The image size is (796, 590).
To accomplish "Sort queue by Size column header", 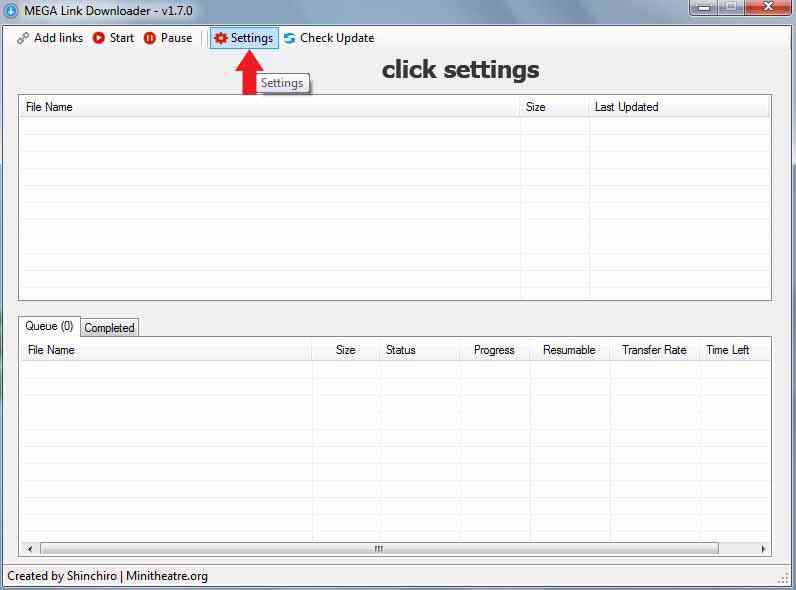I will (x=346, y=350).
